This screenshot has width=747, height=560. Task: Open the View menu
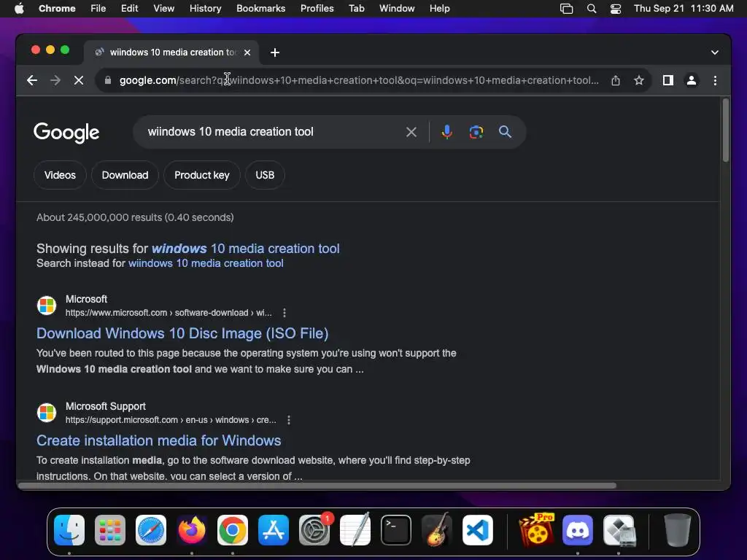164,9
